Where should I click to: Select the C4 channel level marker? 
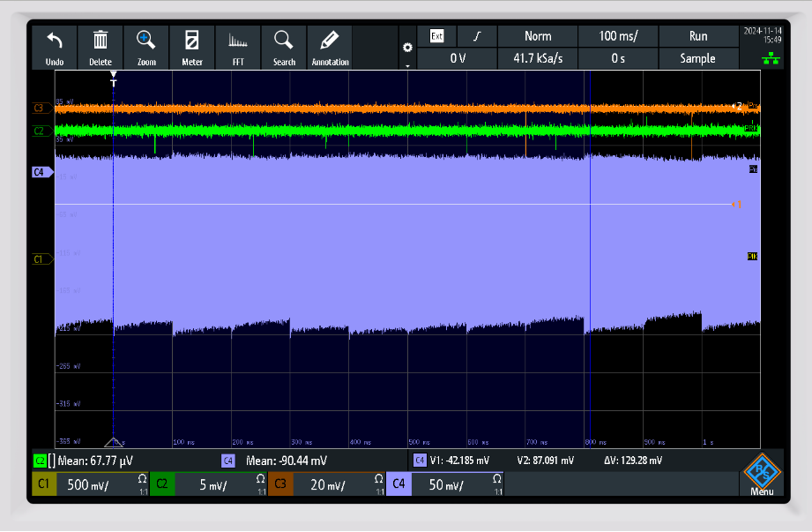(x=38, y=172)
